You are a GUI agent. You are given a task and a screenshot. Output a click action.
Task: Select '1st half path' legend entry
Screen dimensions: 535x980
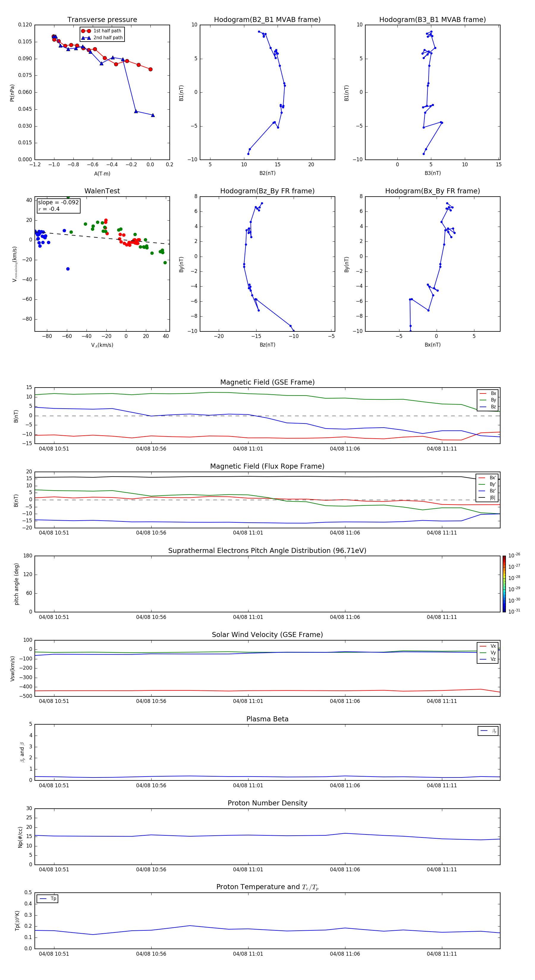[102, 31]
